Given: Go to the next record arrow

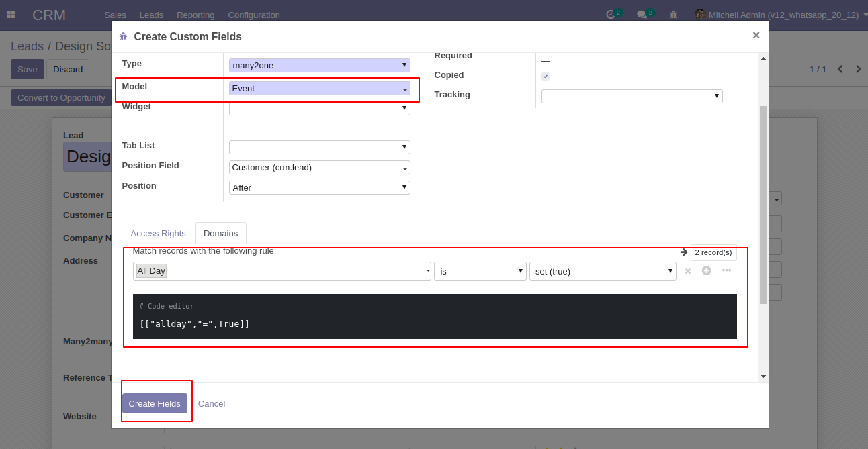Looking at the screenshot, I should click(x=858, y=69).
